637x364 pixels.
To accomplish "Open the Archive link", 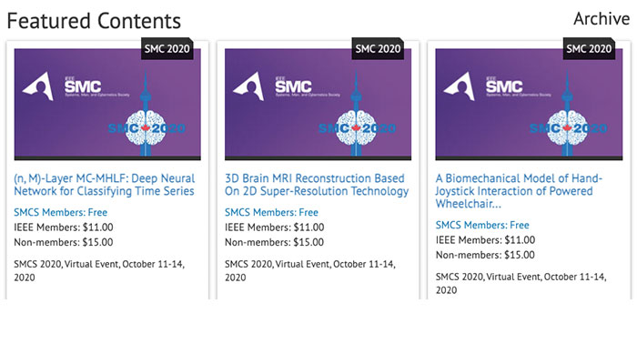I will [602, 19].
